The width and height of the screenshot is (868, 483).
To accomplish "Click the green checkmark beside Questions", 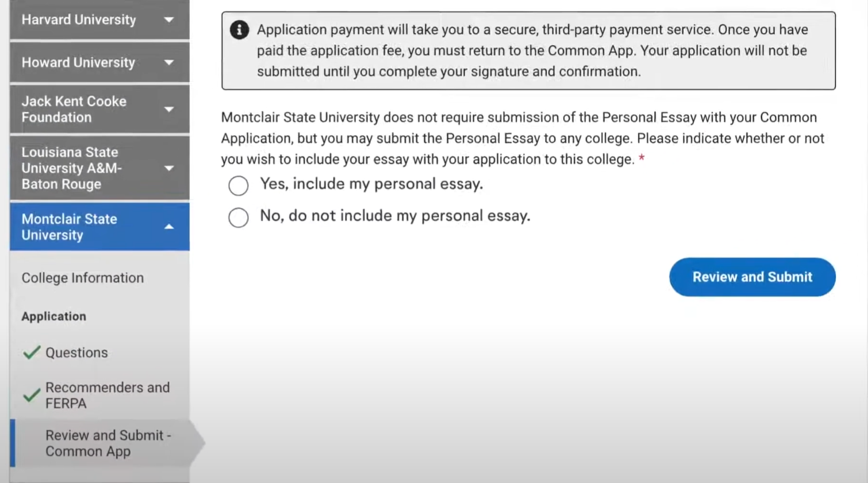I will tap(32, 352).
